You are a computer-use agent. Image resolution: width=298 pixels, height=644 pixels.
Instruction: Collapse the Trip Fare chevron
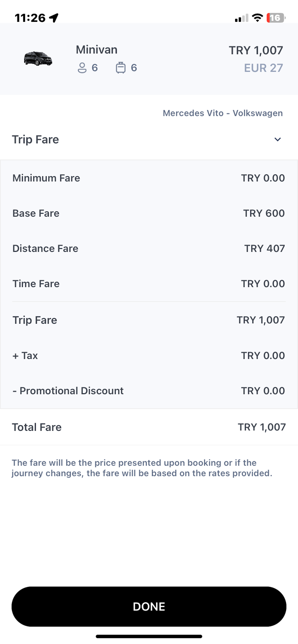point(277,139)
